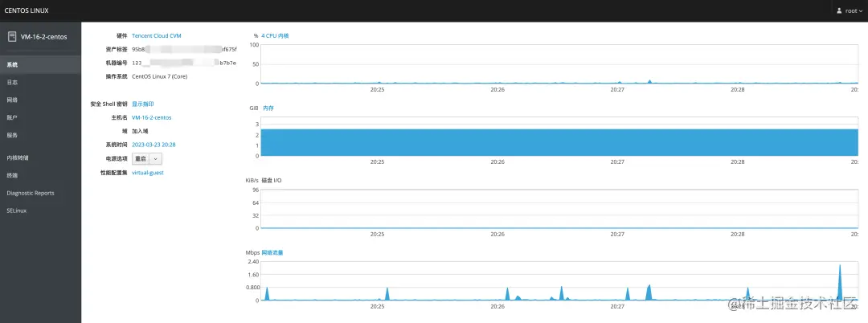Open the 网络流量 network traffic link
The height and width of the screenshot is (323, 868).
click(x=272, y=253)
